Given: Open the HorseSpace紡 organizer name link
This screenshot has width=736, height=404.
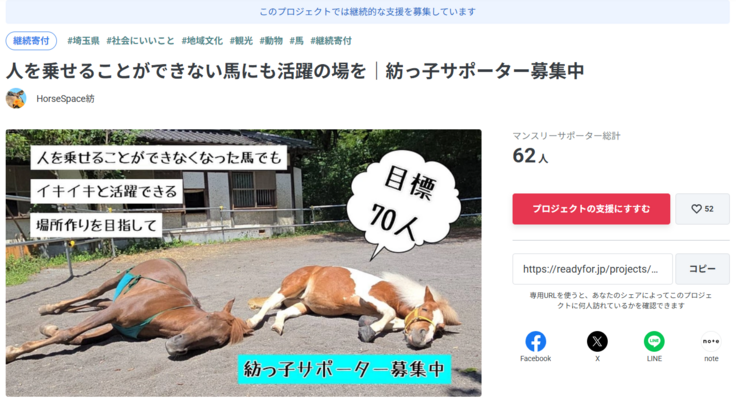Looking at the screenshot, I should (x=65, y=99).
